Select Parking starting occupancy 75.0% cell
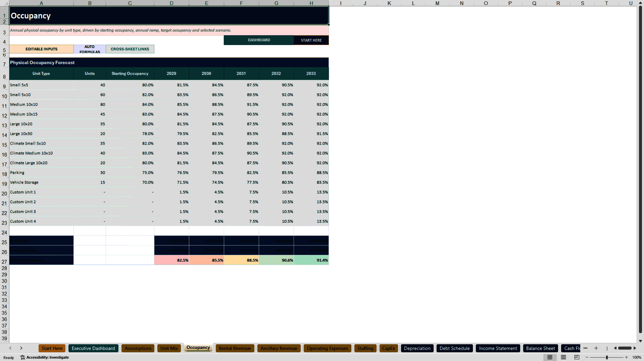The width and height of the screenshot is (644, 361). (x=130, y=173)
